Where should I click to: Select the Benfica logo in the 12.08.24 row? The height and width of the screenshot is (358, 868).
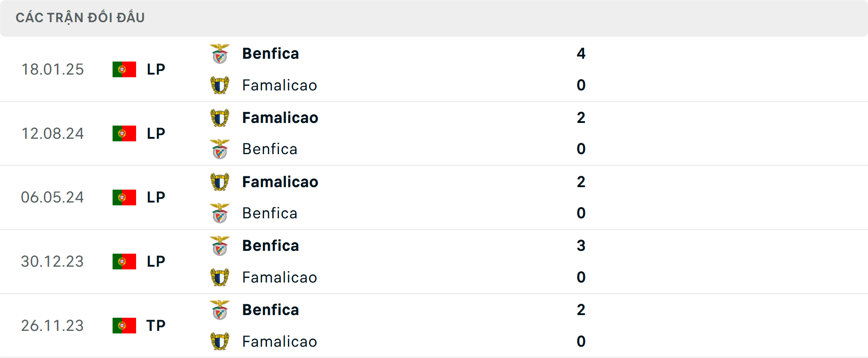click(220, 149)
